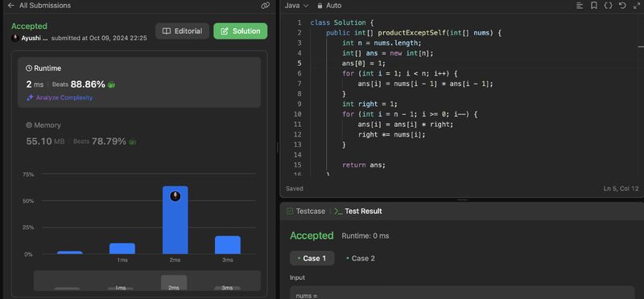
Task: Click the Memory stats section
Action: [x=81, y=134]
